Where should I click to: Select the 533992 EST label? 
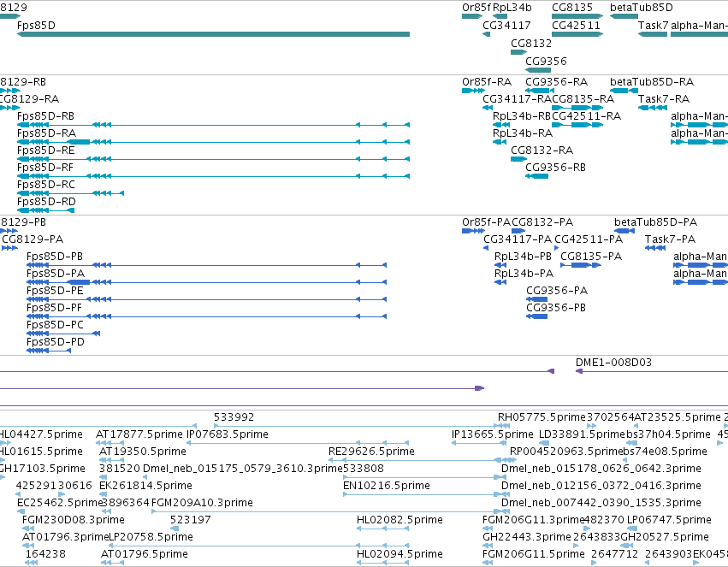click(234, 417)
